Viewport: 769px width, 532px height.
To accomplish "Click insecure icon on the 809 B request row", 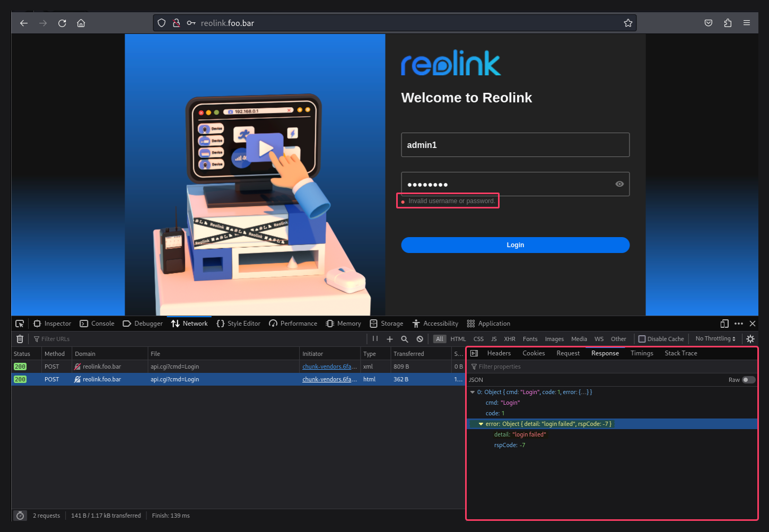I will (x=77, y=367).
